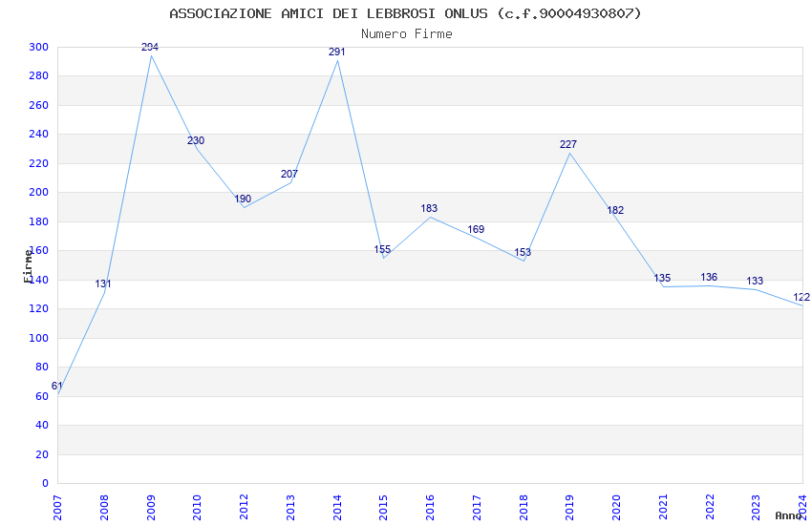
Task: Click y-axis tick label 200
Action: point(39,193)
